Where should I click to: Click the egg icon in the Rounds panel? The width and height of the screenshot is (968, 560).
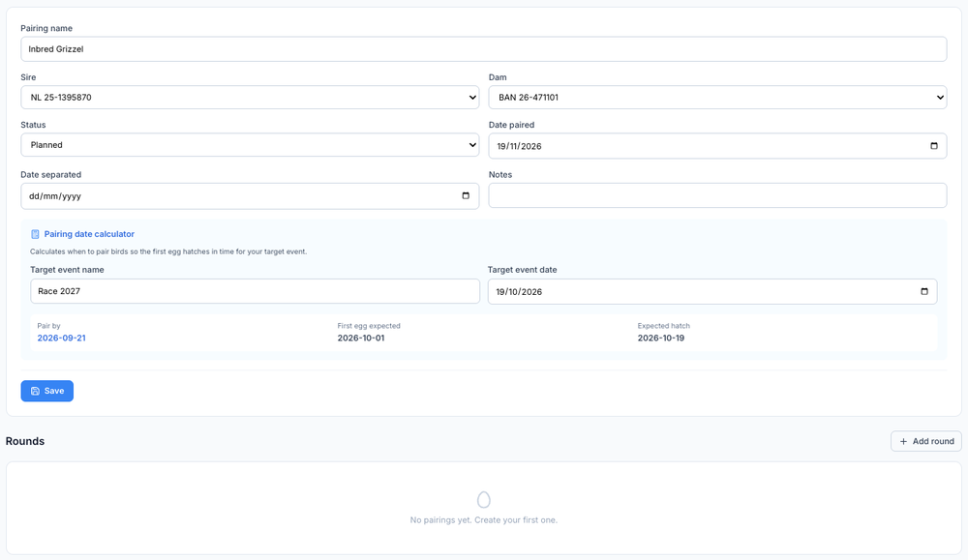pyautogui.click(x=484, y=500)
